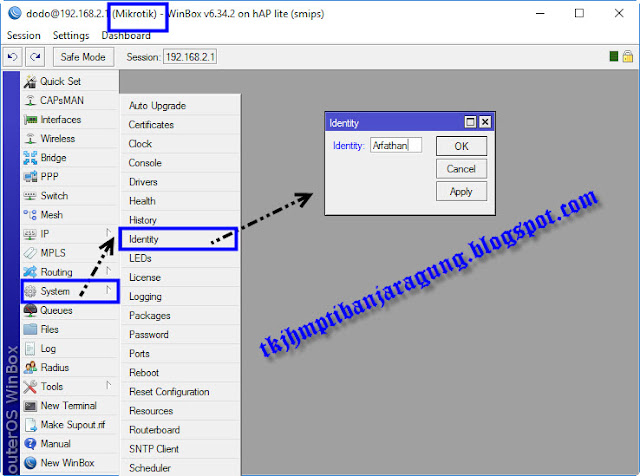Image resolution: width=640 pixels, height=476 pixels.
Task: Click the Identity name input field
Action: point(396,145)
